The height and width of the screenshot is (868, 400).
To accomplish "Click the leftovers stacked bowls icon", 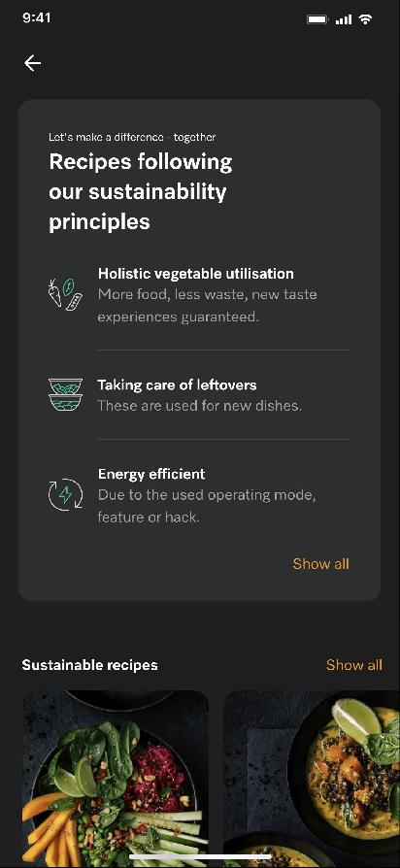I will point(65,395).
